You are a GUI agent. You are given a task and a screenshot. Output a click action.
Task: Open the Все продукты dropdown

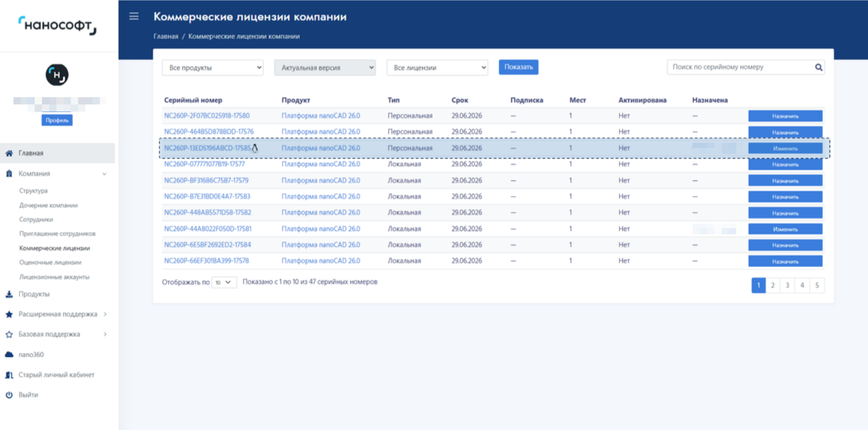(x=212, y=67)
